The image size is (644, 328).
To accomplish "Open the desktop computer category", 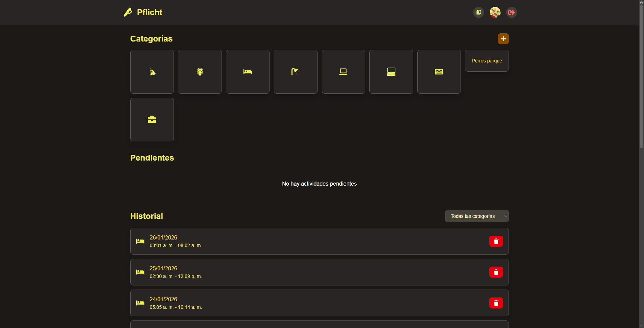I will (391, 72).
